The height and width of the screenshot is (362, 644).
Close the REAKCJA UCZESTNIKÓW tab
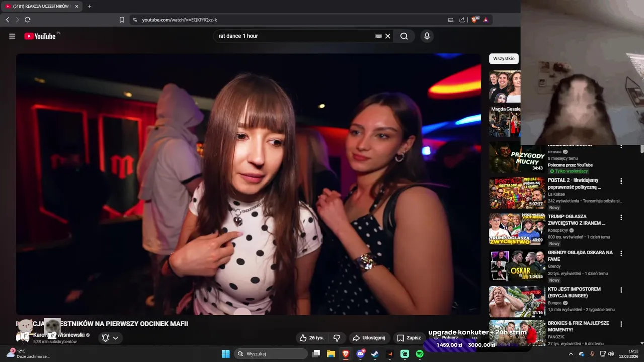coord(77,6)
